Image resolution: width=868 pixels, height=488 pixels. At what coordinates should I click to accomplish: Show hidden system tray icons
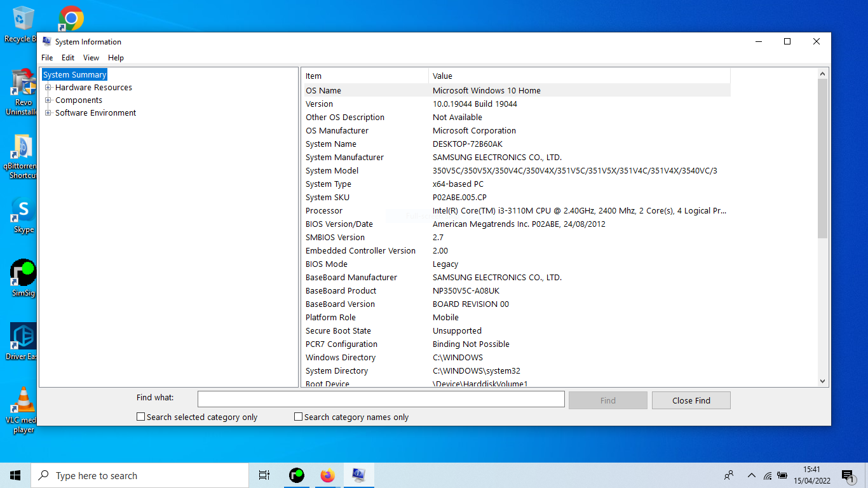751,475
